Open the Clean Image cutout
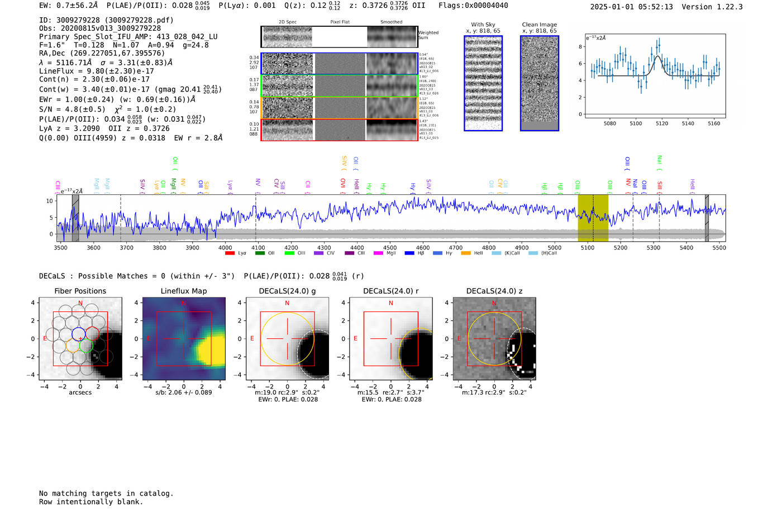The height and width of the screenshot is (532, 782). click(540, 83)
